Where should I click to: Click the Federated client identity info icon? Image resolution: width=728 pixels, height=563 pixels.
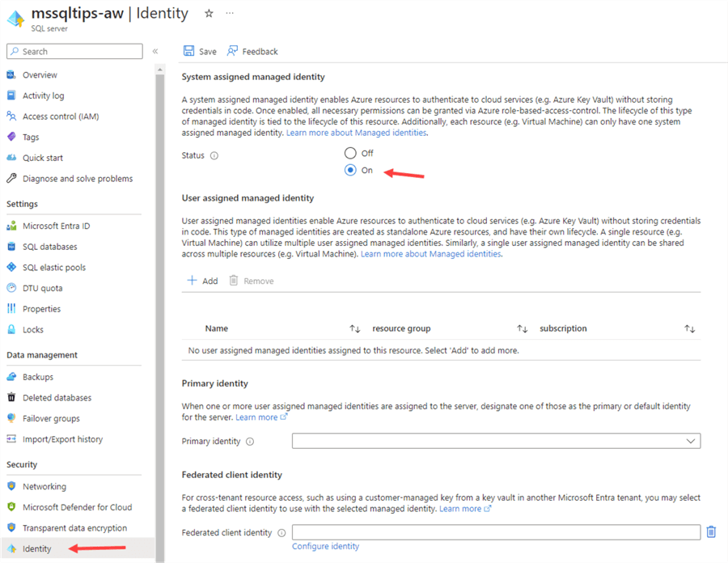coord(281,533)
